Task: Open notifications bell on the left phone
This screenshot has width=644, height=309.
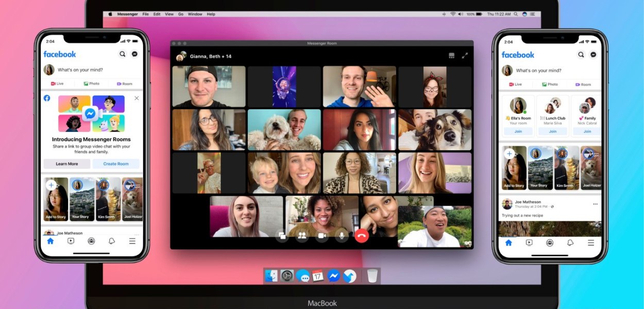Action: 112,241
